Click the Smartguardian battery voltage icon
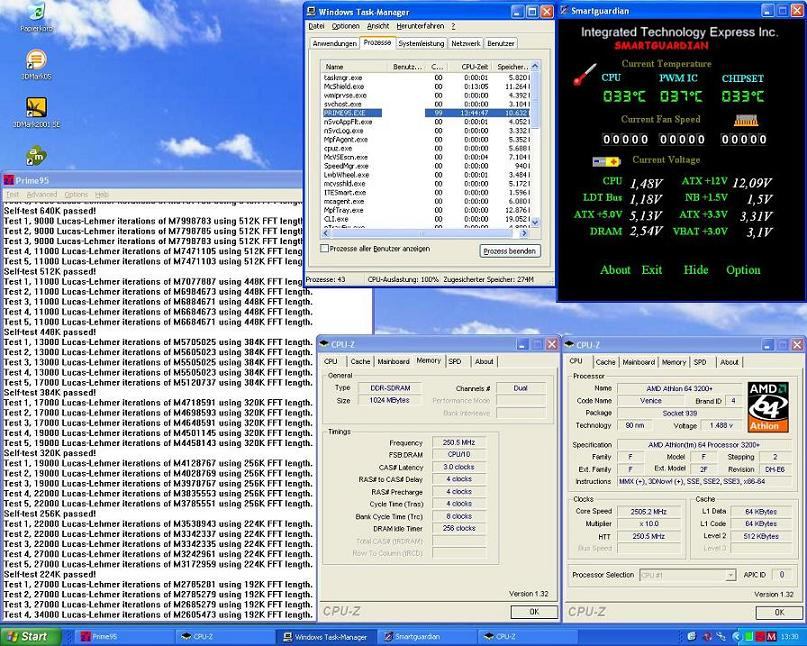 (606, 162)
